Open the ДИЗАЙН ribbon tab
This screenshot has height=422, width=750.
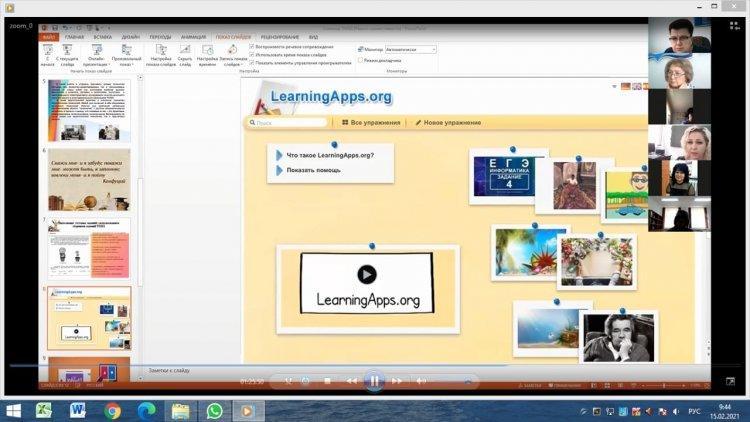(x=130, y=37)
